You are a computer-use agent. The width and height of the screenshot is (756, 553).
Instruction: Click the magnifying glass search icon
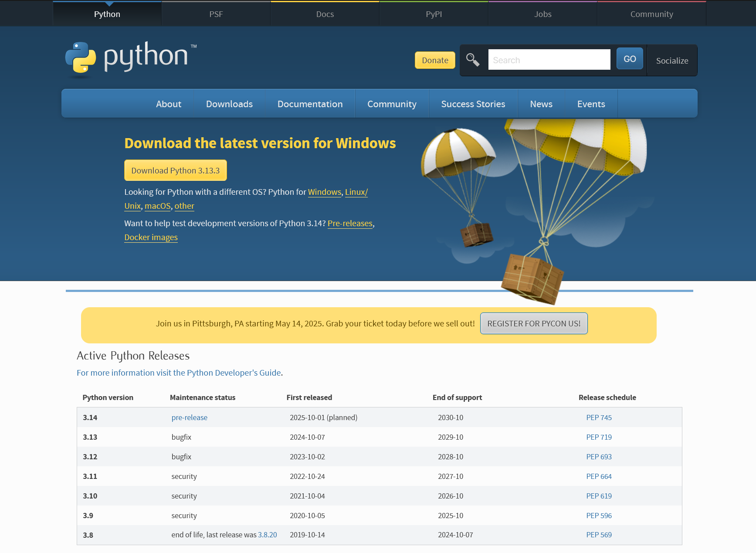473,60
